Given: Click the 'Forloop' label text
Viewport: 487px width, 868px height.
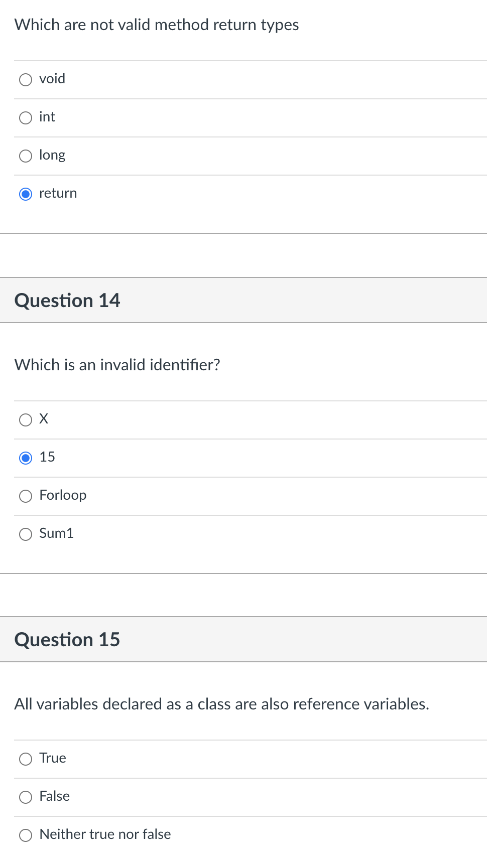Looking at the screenshot, I should [63, 495].
